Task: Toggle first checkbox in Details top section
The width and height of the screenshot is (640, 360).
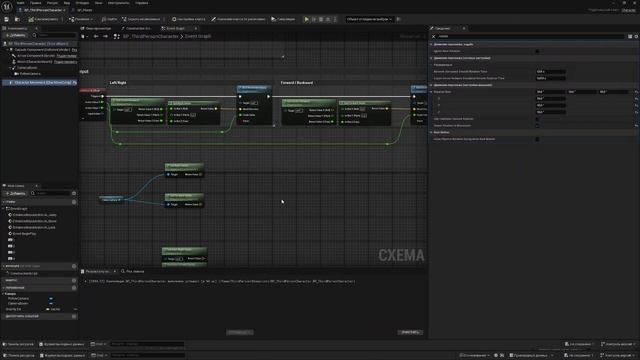Action: [537, 51]
